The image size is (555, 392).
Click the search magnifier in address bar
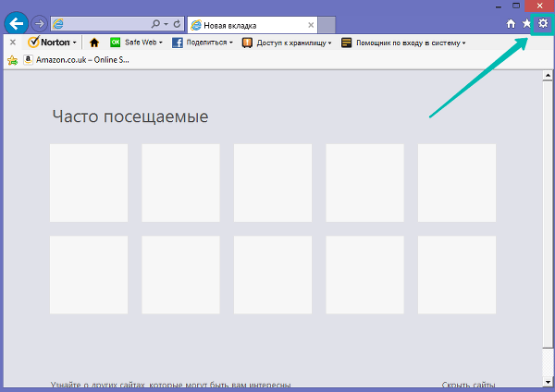tap(155, 24)
